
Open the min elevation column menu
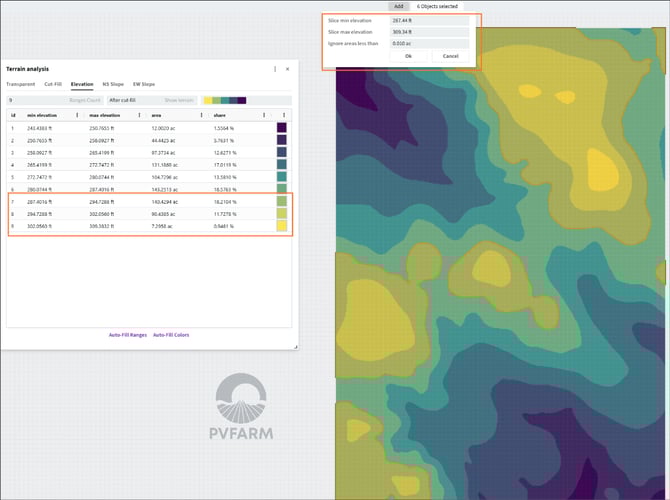point(77,115)
